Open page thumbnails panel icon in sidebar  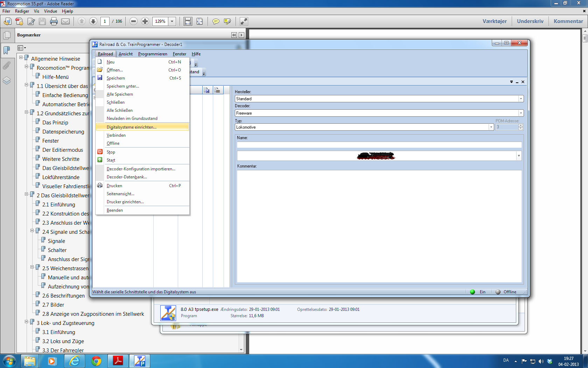7,35
